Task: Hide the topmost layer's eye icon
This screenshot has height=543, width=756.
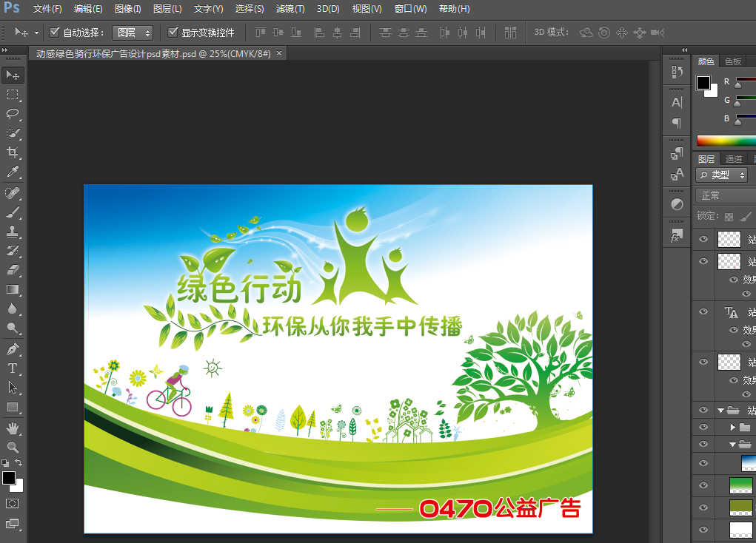Action: pyautogui.click(x=703, y=239)
